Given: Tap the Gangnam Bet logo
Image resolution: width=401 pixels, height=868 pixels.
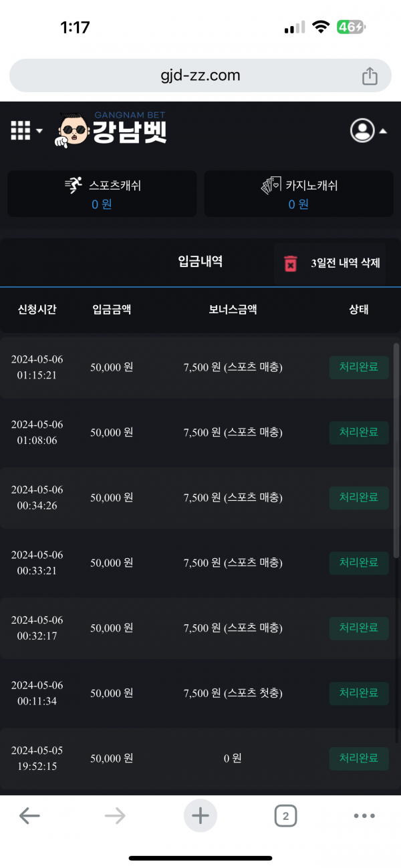Looking at the screenshot, I should click(112, 130).
